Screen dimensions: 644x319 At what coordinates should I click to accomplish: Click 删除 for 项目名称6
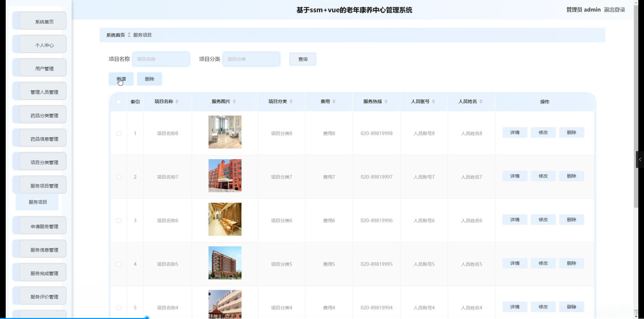[x=572, y=220]
